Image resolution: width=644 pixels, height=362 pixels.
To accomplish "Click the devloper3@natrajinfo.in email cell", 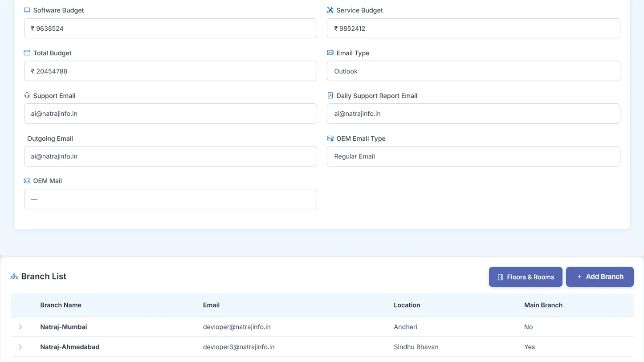I will (239, 347).
